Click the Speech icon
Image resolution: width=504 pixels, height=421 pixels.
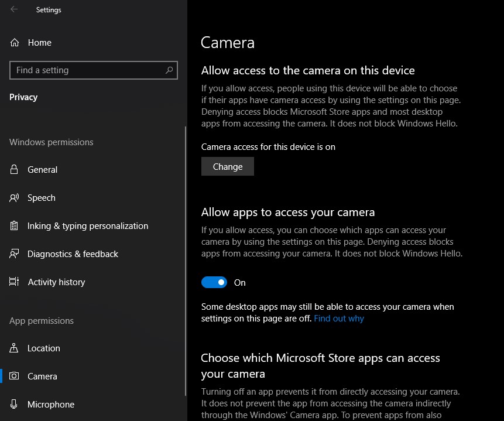14,197
